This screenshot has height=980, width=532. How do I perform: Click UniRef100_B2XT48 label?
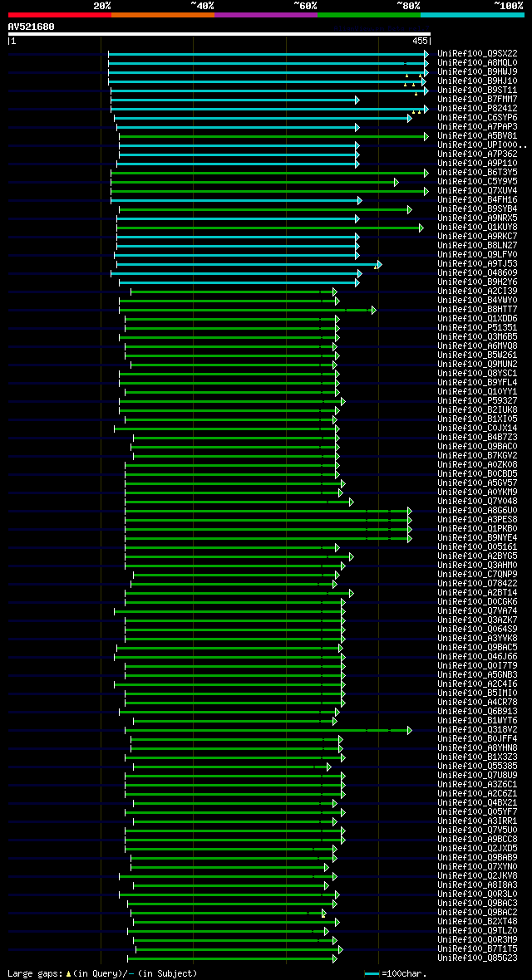[x=477, y=921]
